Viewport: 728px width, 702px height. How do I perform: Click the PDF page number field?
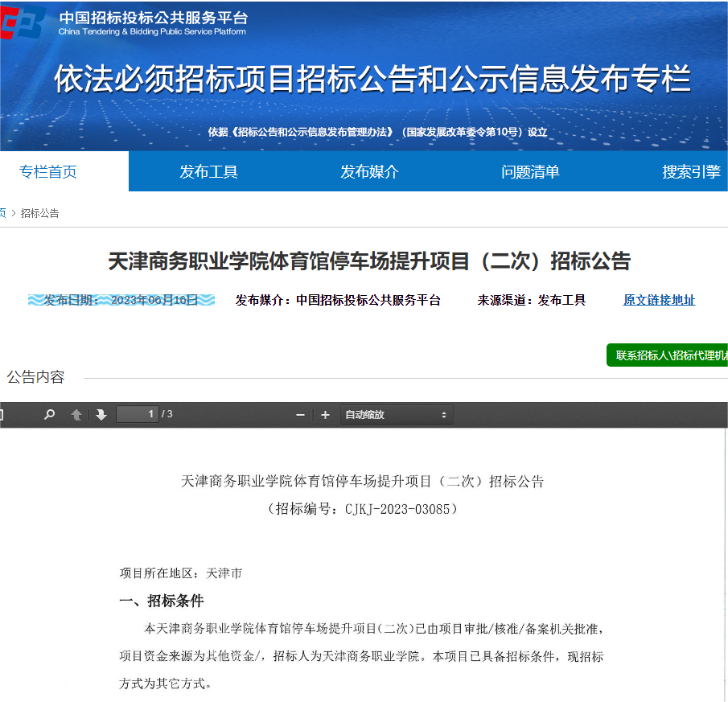[137, 414]
